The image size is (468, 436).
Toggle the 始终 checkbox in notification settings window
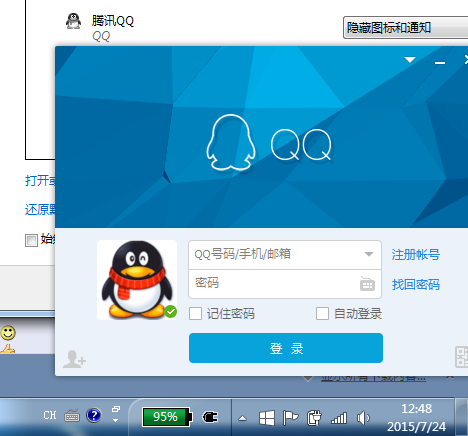(x=31, y=240)
